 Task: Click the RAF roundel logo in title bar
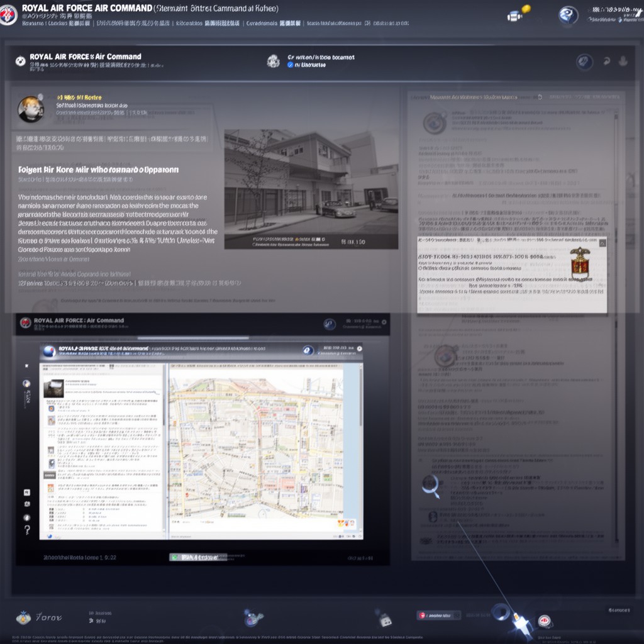pos(8,14)
